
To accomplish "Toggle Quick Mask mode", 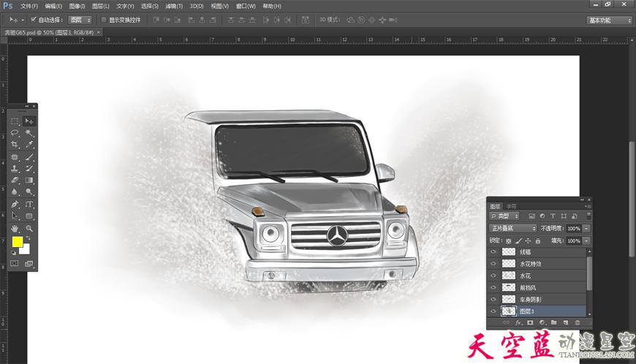I will pos(15,264).
